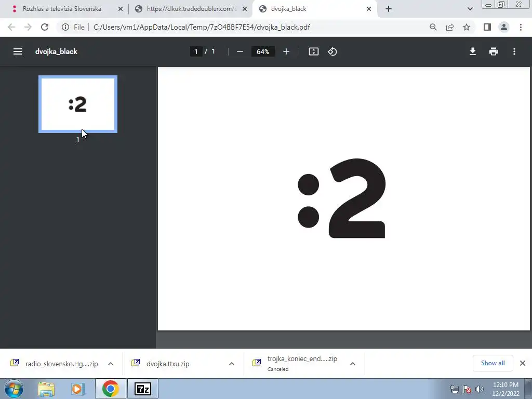Click Show all downloads
The height and width of the screenshot is (399, 532).
493,363
